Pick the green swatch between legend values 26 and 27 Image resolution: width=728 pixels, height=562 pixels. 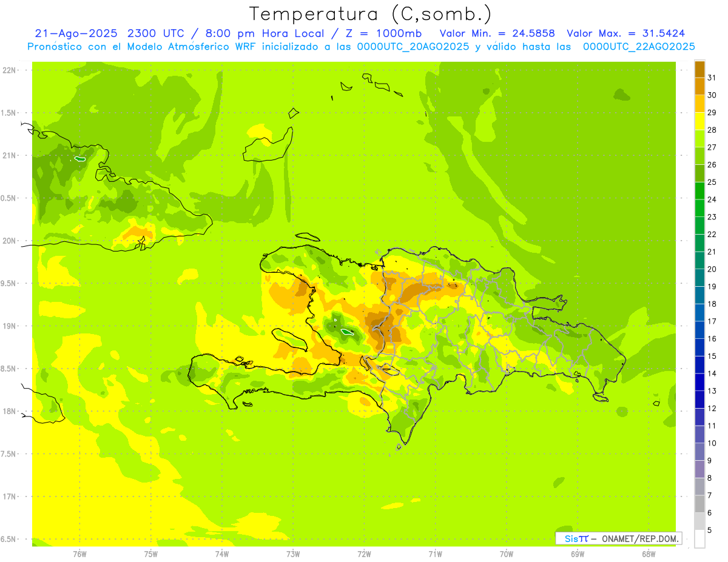[x=700, y=156]
